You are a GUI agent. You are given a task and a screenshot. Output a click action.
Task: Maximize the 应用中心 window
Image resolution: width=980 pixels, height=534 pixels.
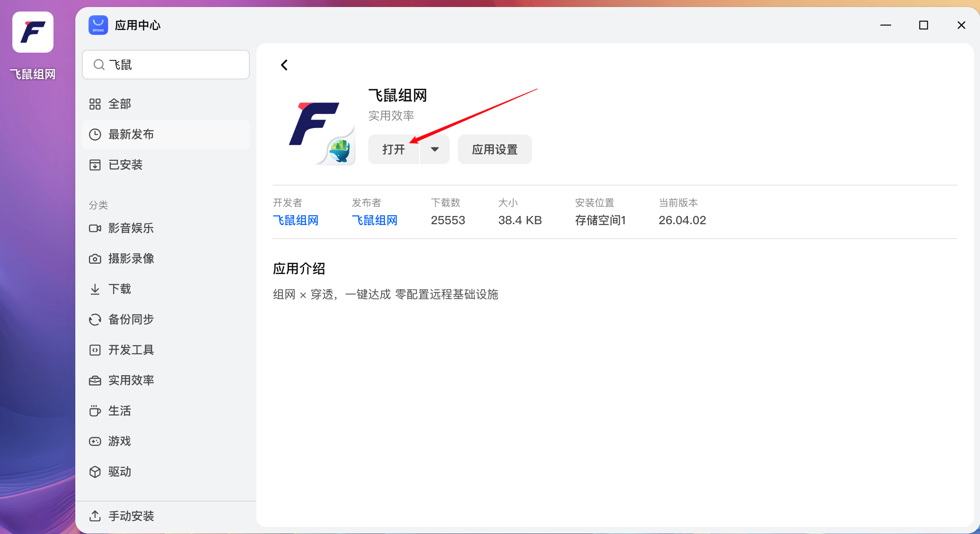point(924,25)
